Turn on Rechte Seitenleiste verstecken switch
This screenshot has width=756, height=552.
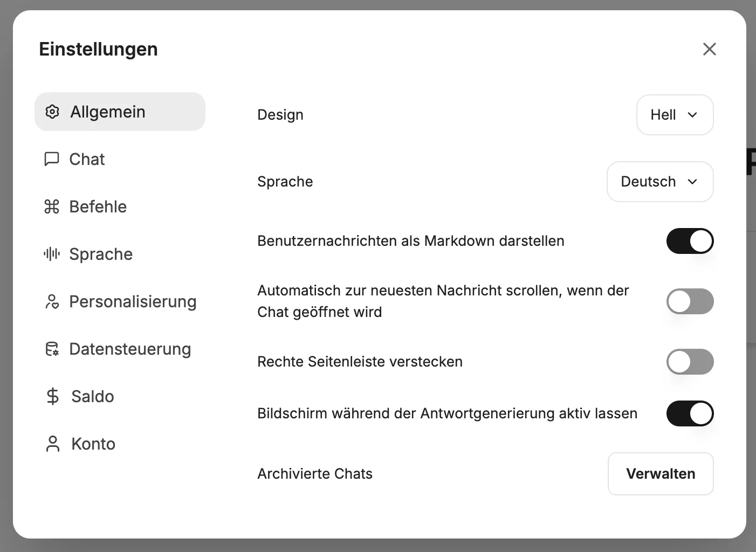690,362
